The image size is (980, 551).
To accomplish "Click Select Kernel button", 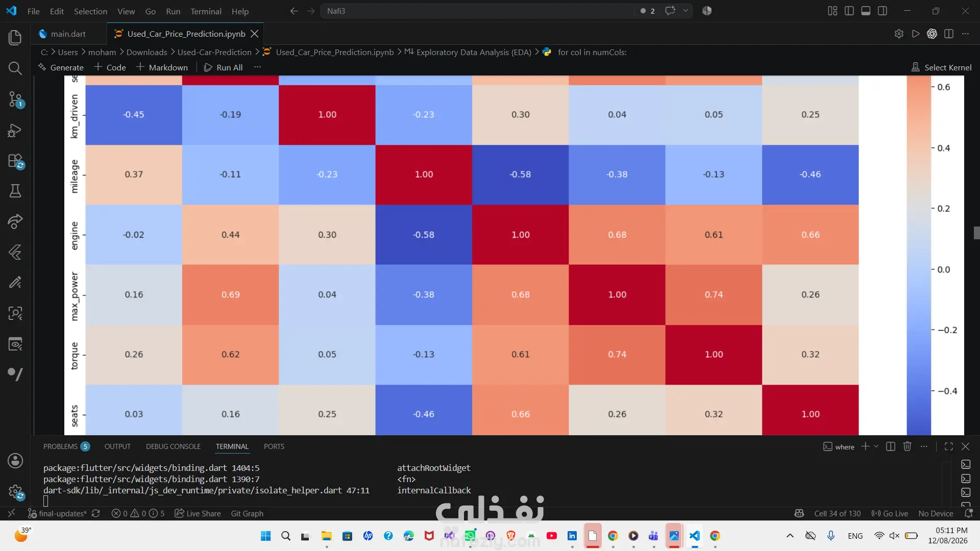I will pos(941,67).
